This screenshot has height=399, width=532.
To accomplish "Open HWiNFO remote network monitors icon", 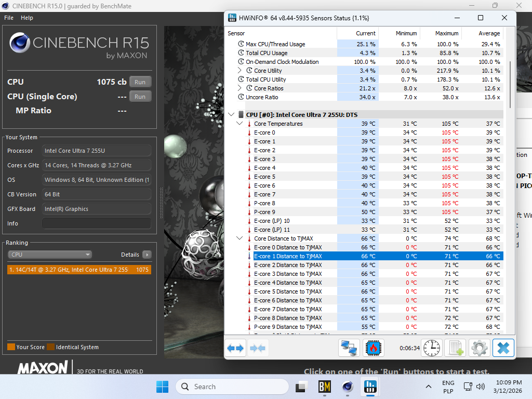I will click(x=349, y=348).
